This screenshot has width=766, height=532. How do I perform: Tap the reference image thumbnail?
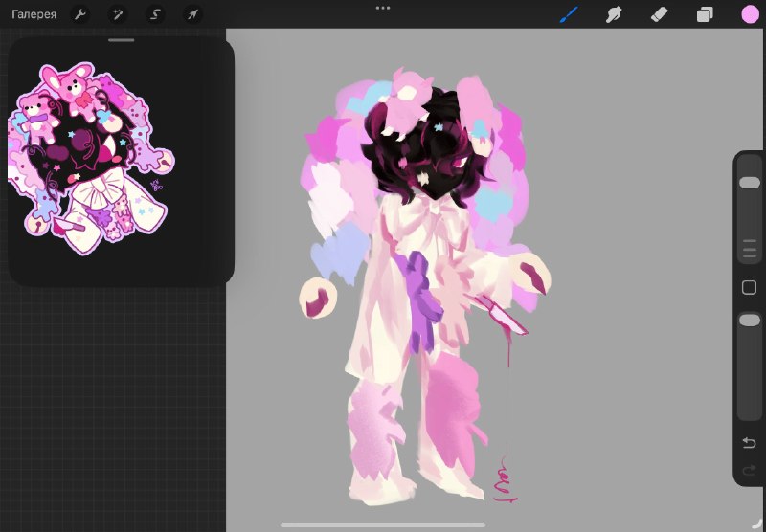91,158
